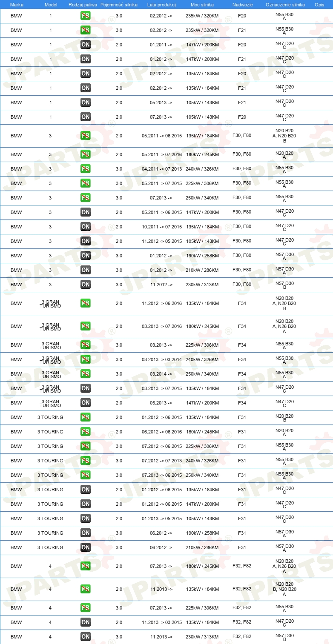Select the date cell '01.2011 ->'
This screenshot has height=644, width=333.
161,45
